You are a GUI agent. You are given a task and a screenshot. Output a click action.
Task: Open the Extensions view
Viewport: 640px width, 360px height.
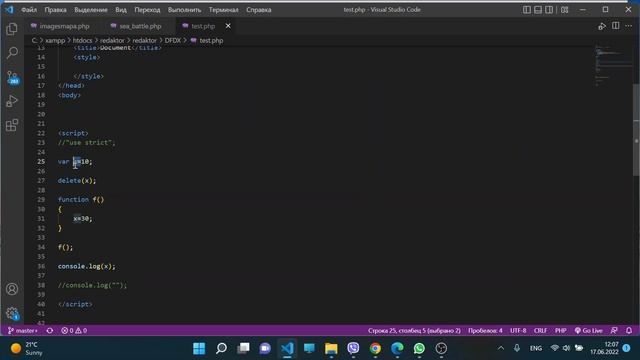pyautogui.click(x=12, y=125)
